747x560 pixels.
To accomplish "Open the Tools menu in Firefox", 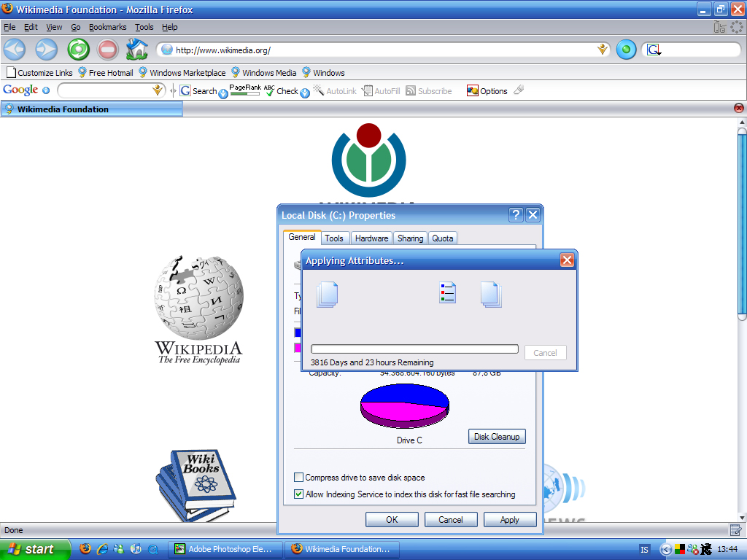I will [x=144, y=27].
